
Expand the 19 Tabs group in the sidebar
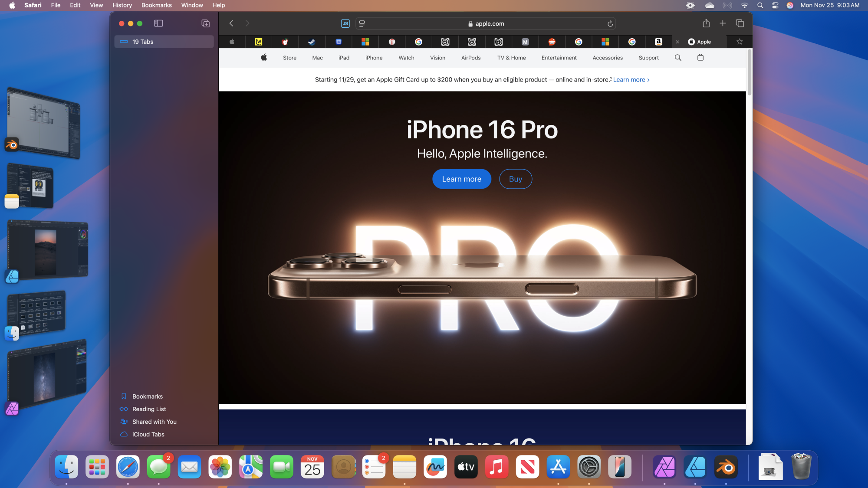click(x=164, y=42)
